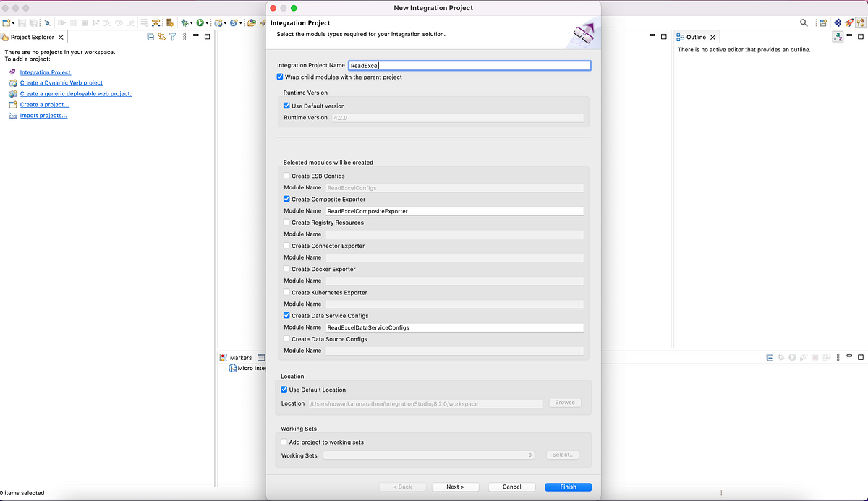Toggle Link with Editor in Project Explorer

pyautogui.click(x=161, y=37)
